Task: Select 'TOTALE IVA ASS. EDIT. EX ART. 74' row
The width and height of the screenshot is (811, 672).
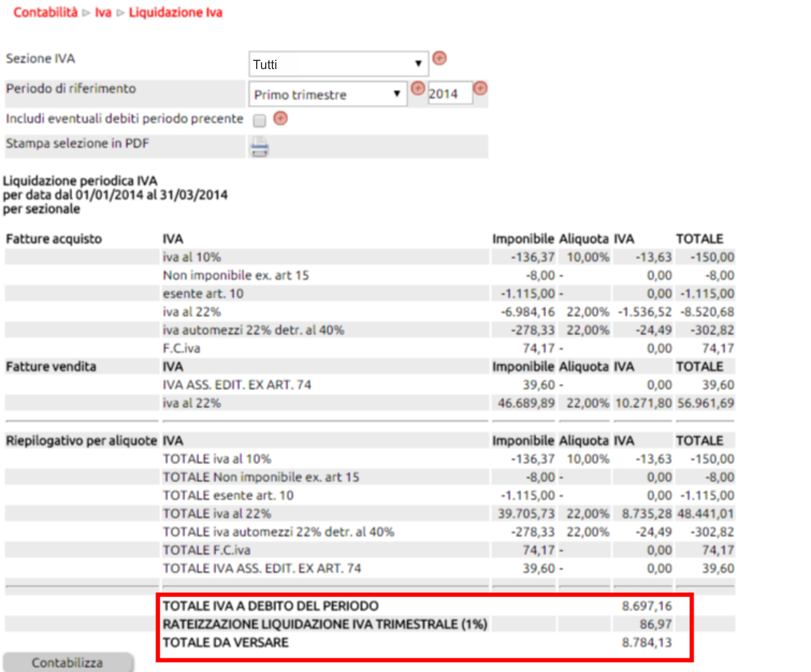Action: click(x=370, y=568)
